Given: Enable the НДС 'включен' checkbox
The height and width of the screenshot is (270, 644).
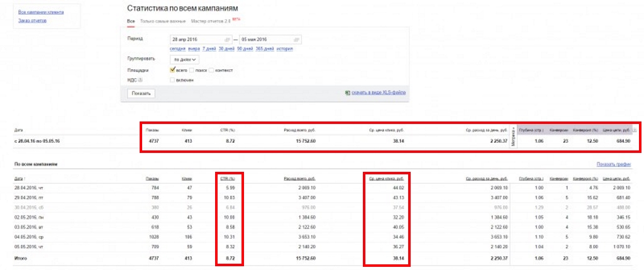Looking at the screenshot, I should pos(172,80).
